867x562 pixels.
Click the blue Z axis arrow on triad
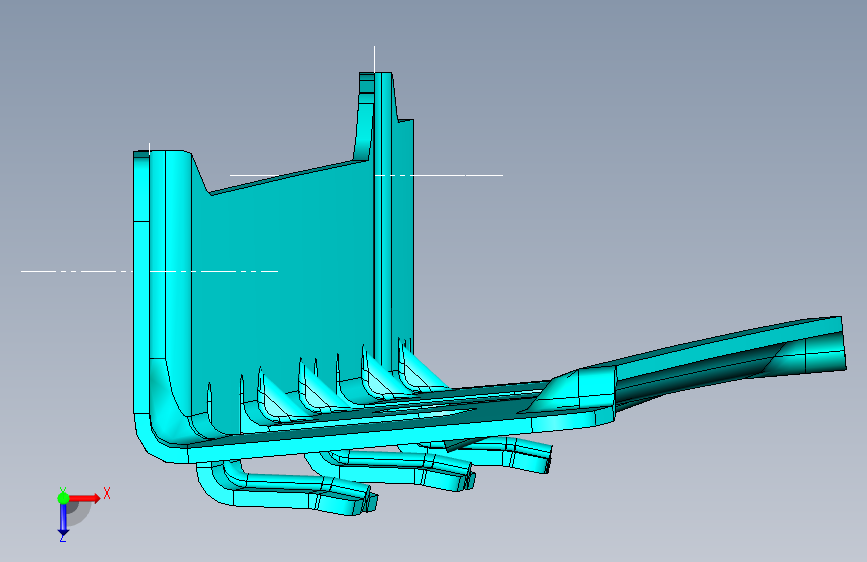(x=63, y=521)
